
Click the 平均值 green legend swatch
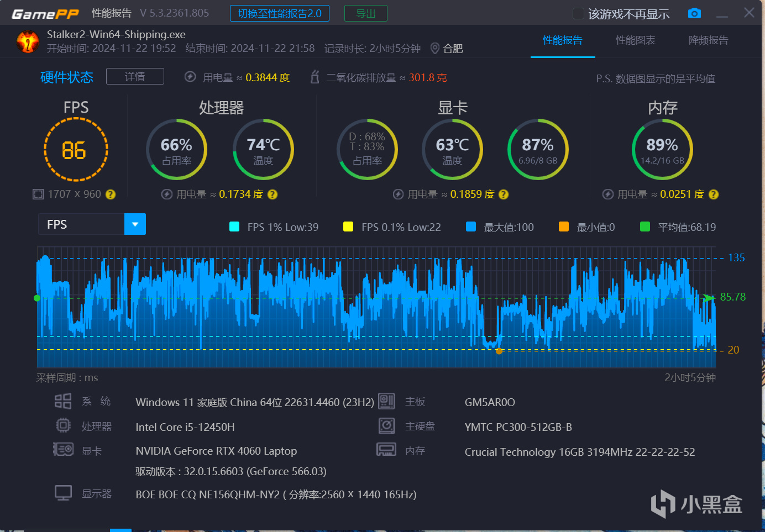pos(645,227)
